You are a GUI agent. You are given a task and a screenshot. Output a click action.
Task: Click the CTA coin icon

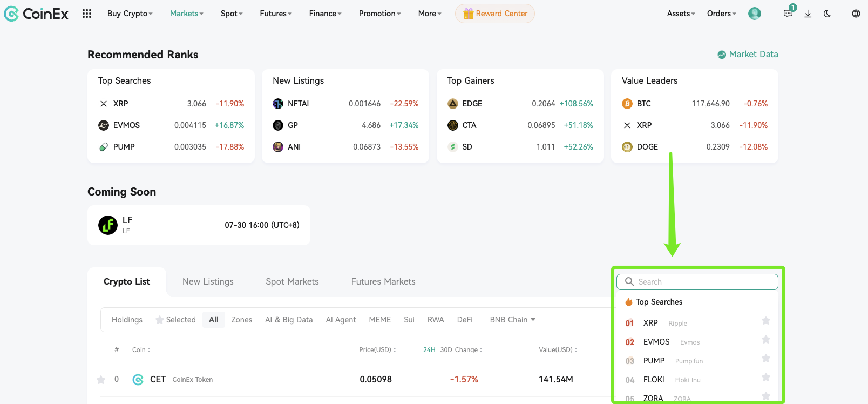453,125
